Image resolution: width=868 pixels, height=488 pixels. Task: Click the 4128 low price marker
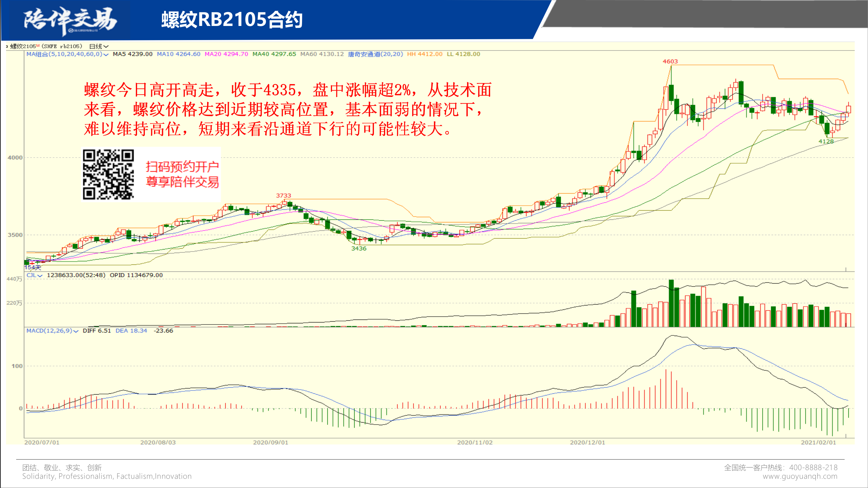click(x=826, y=141)
